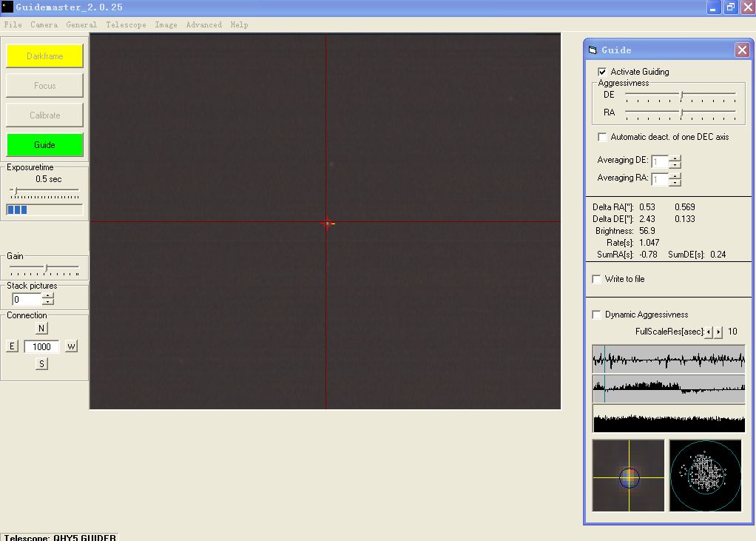Click the SumDE[s] value 0.24
756x541 pixels.
[x=718, y=255]
